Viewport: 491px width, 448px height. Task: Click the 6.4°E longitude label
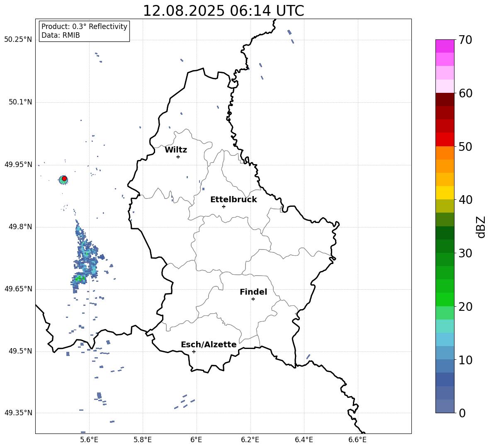coord(304,440)
